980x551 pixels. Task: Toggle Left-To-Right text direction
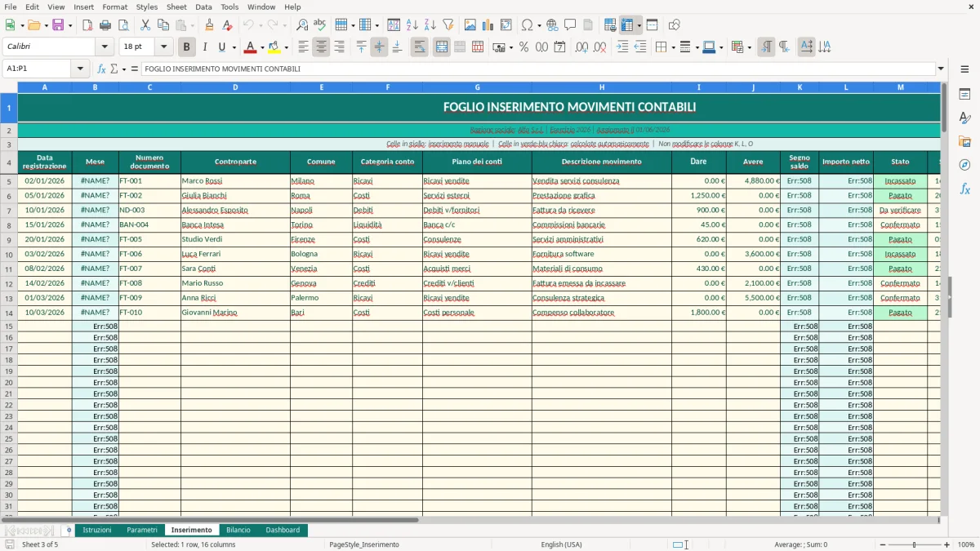tap(766, 47)
